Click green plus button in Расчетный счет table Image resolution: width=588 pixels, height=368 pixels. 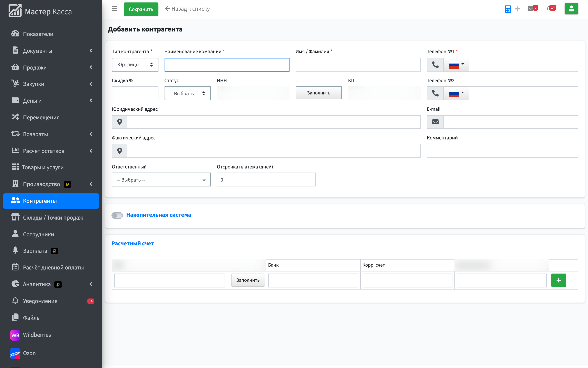[559, 280]
